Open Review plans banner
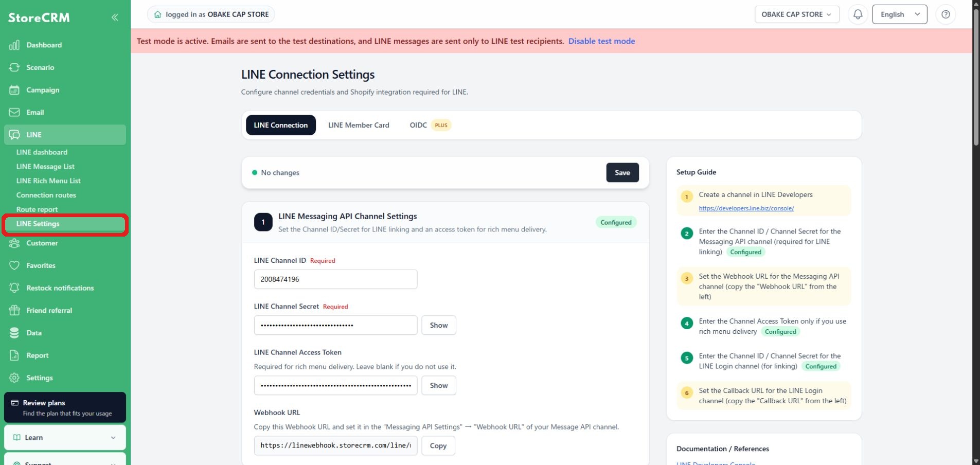 65,407
